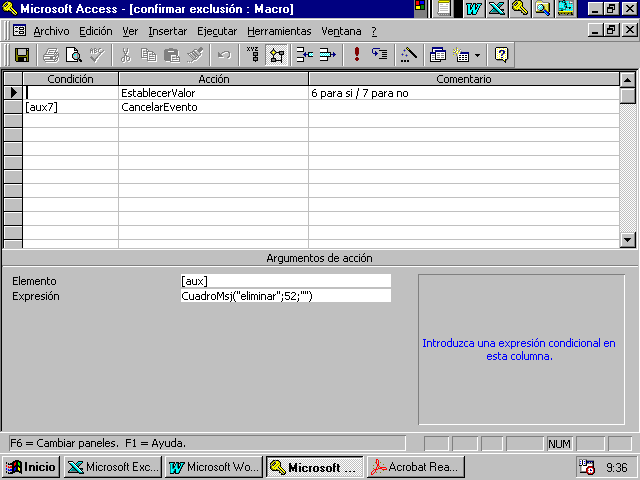Open the Inicio start button
Screen dimensions: 640x480
(31, 467)
